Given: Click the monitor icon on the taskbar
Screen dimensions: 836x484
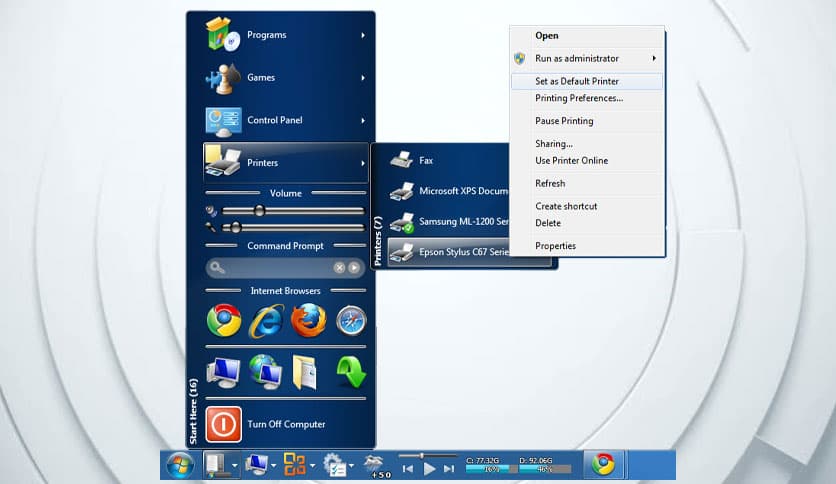Looking at the screenshot, I should [x=256, y=464].
